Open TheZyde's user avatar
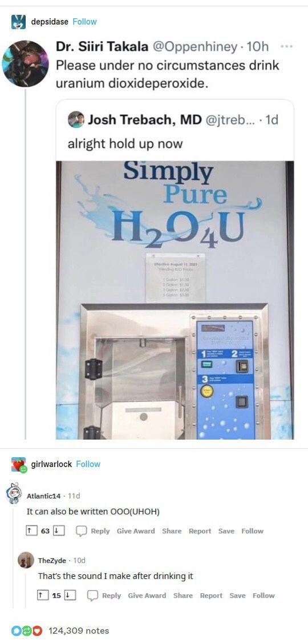Screen dimensions: 308x644 pos(26,560)
